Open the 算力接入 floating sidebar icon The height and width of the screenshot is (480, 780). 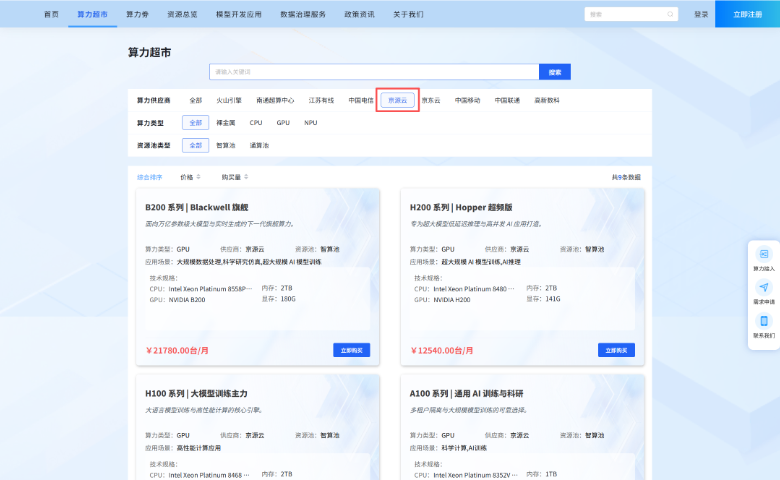pos(764,254)
